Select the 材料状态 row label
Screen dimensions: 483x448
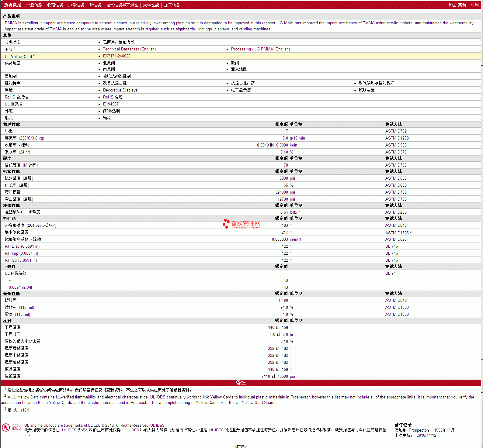pyautogui.click(x=13, y=42)
